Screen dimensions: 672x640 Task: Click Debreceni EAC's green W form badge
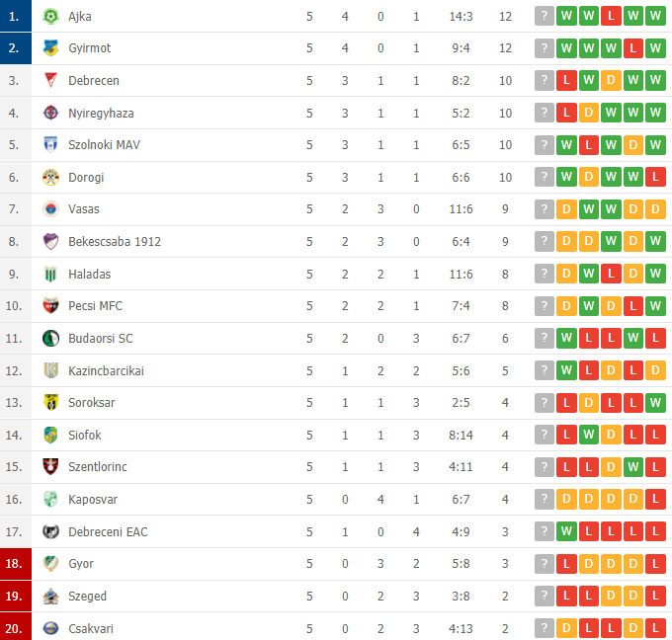[566, 531]
